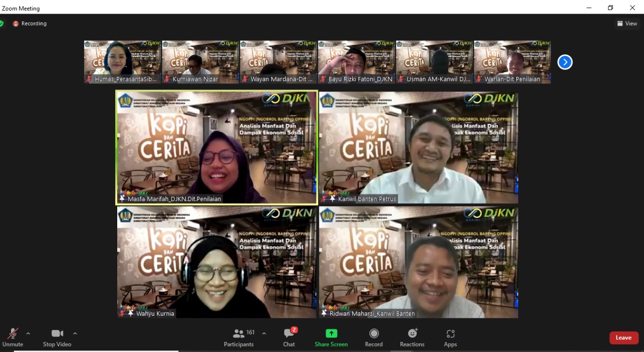Screen dimensions: 644x352
Task: Open the View layout menu
Action: pyautogui.click(x=627, y=24)
